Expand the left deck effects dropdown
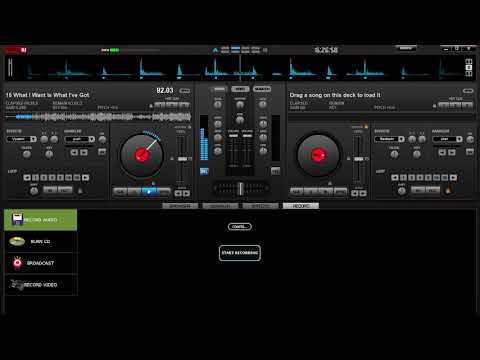The image size is (480, 360). click(x=22, y=139)
